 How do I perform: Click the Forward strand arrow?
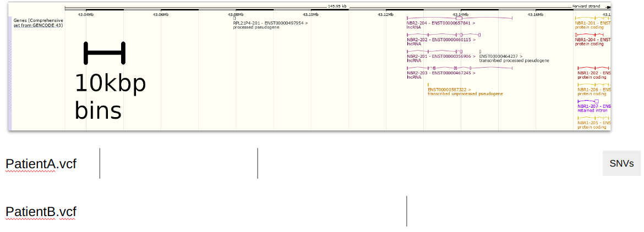coord(608,7)
